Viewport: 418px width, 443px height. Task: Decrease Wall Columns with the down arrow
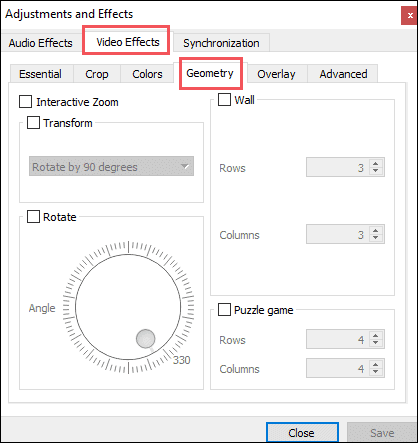376,238
